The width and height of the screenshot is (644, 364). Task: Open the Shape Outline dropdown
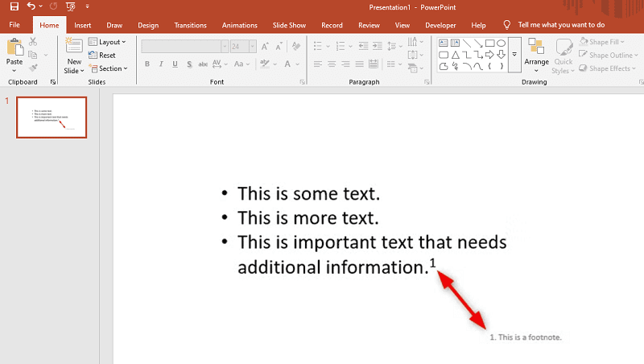609,55
